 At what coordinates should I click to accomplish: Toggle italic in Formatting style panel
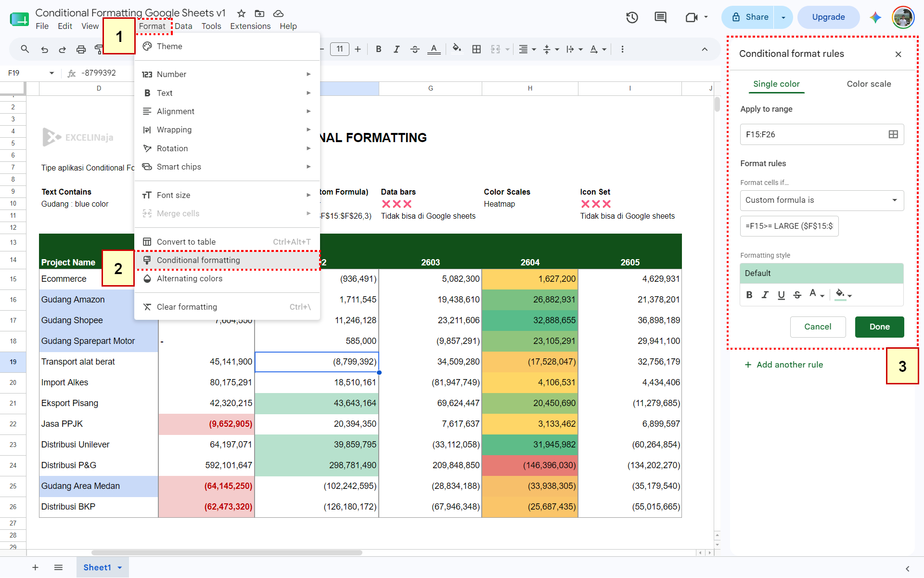(765, 295)
